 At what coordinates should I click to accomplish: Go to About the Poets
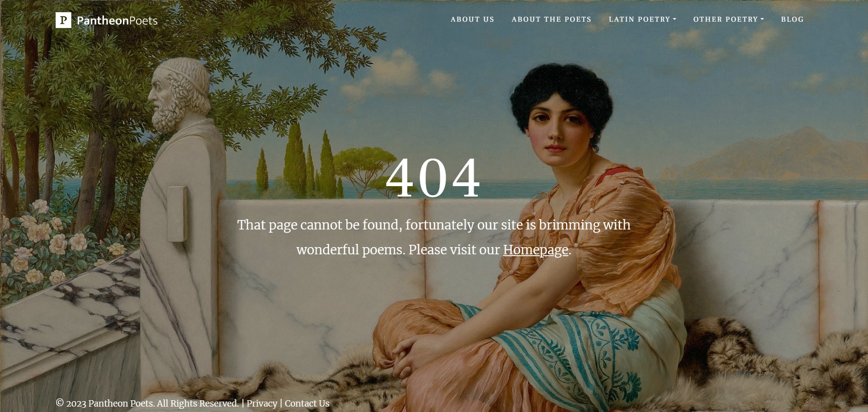[x=552, y=19]
